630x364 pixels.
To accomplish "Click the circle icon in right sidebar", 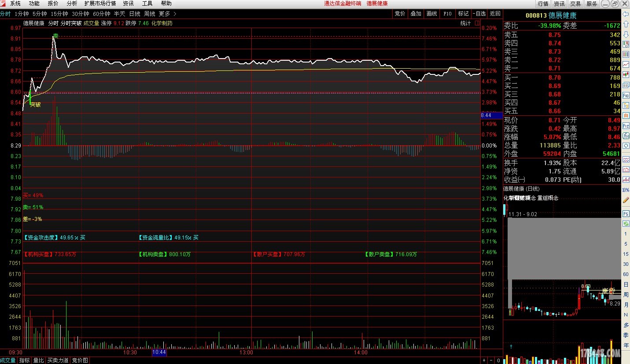I will point(626,145).
